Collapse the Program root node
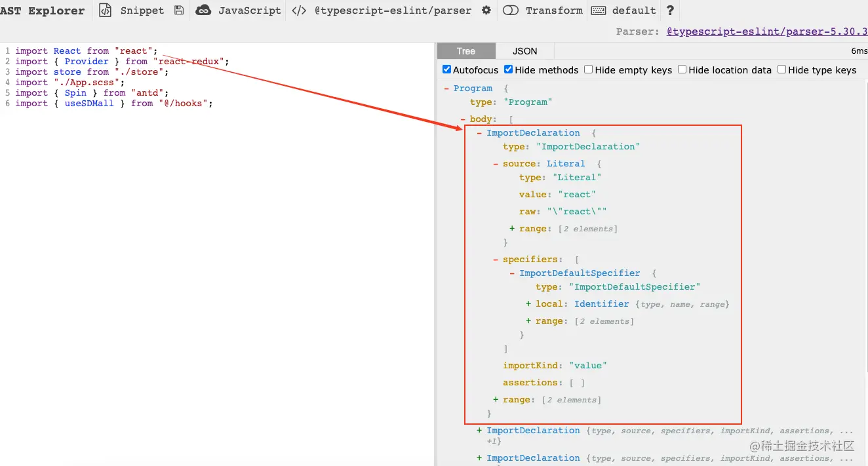Image resolution: width=868 pixels, height=466 pixels. point(446,88)
